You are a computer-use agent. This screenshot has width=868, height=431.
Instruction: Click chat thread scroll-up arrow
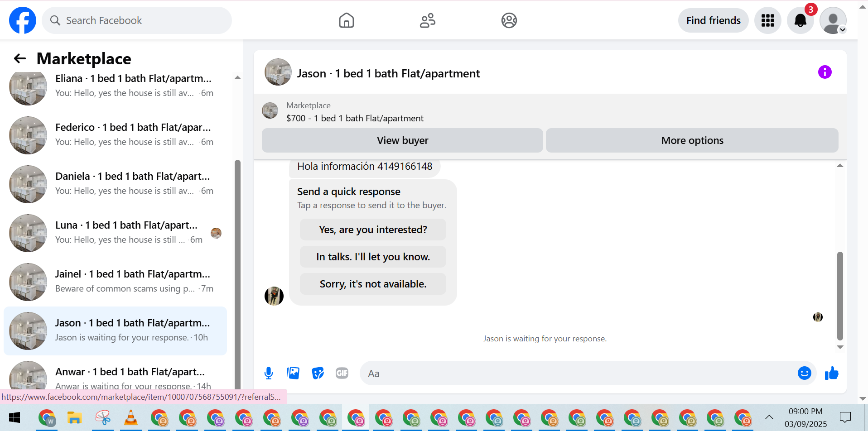point(840,166)
